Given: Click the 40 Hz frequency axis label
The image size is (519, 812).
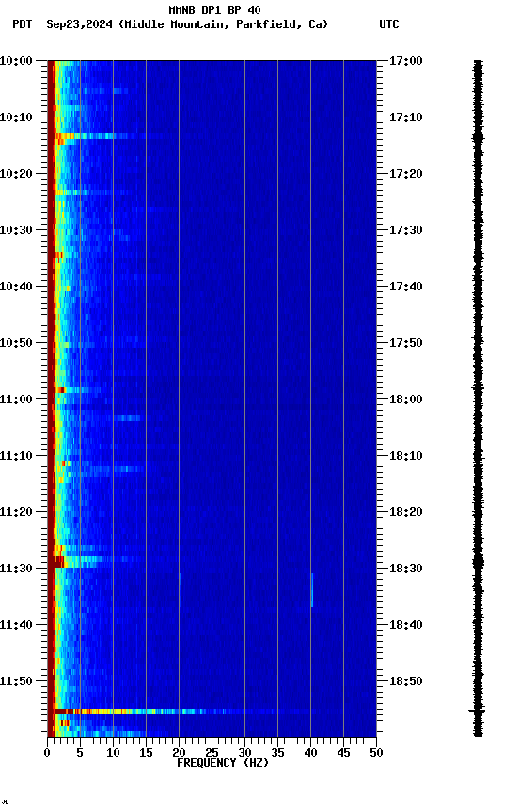Looking at the screenshot, I should pyautogui.click(x=310, y=753).
